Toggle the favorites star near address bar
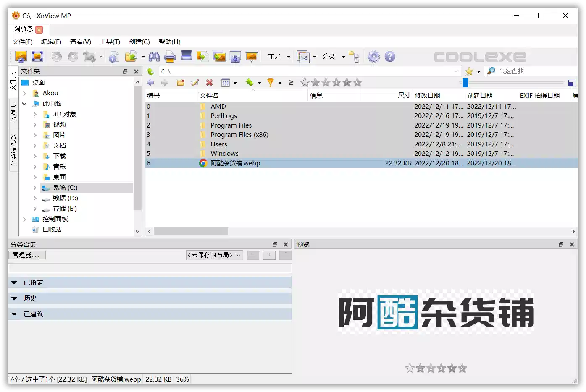This screenshot has height=392, width=586. click(x=469, y=71)
